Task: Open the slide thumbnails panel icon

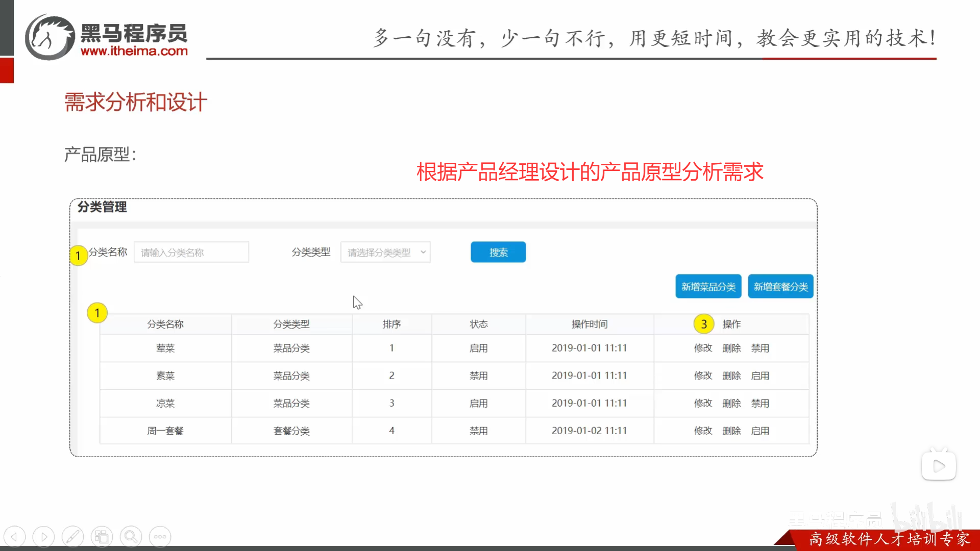Action: click(102, 536)
